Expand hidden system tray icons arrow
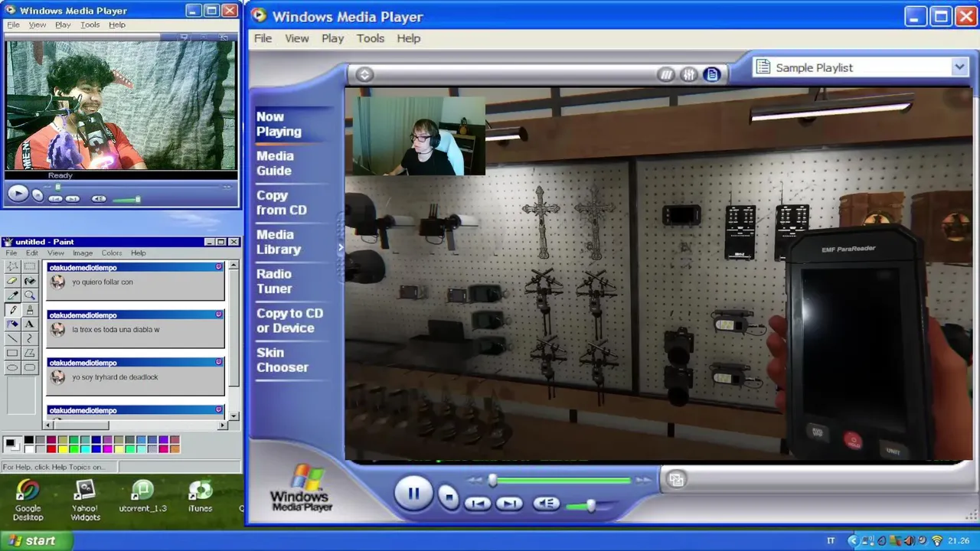980x551 pixels. (854, 541)
